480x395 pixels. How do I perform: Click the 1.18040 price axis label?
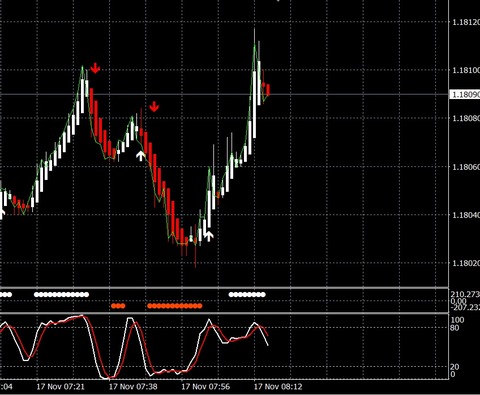pos(466,215)
